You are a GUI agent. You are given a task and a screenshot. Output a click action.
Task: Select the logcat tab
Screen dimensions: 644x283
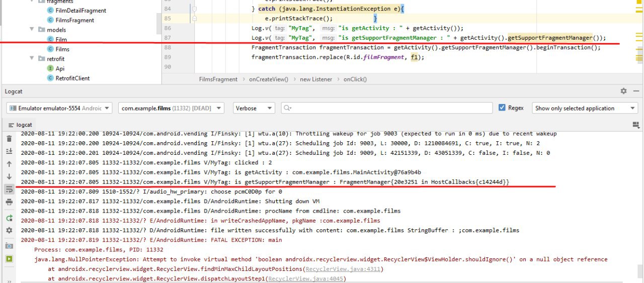(x=20, y=125)
